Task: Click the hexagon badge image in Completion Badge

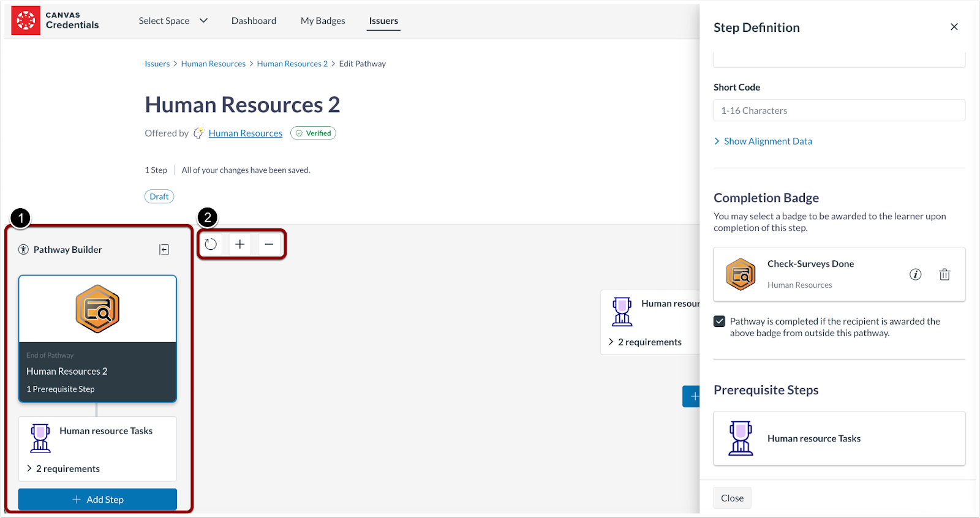Action: pos(741,274)
